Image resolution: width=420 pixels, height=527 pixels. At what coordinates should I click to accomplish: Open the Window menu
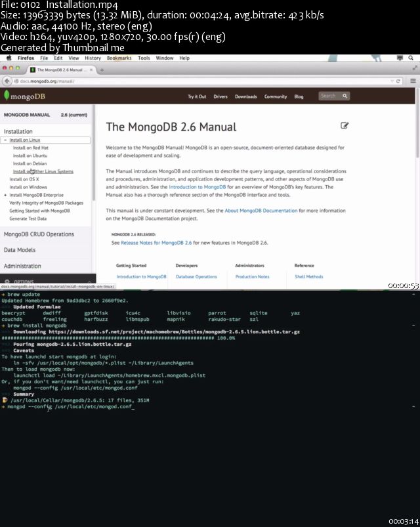165,58
